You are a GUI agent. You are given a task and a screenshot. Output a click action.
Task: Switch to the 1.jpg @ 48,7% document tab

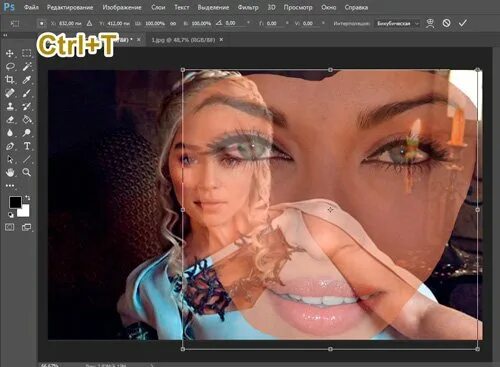pyautogui.click(x=183, y=40)
